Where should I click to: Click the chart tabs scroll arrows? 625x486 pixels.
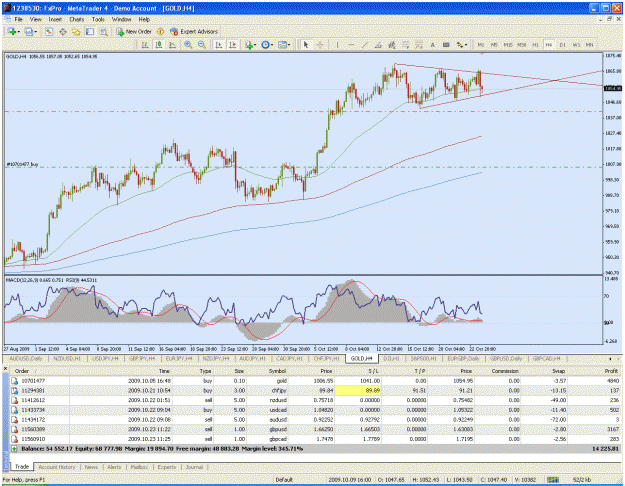pyautogui.click(x=614, y=359)
